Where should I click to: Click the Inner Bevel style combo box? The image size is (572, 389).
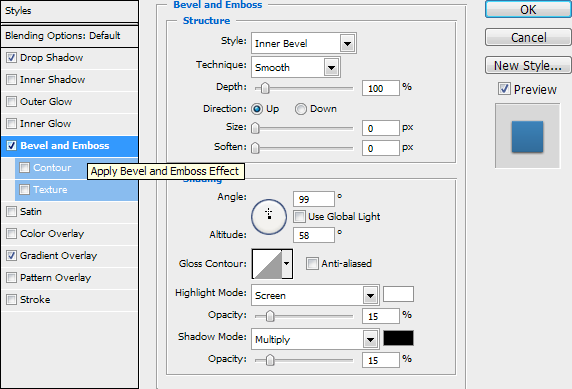coord(304,44)
